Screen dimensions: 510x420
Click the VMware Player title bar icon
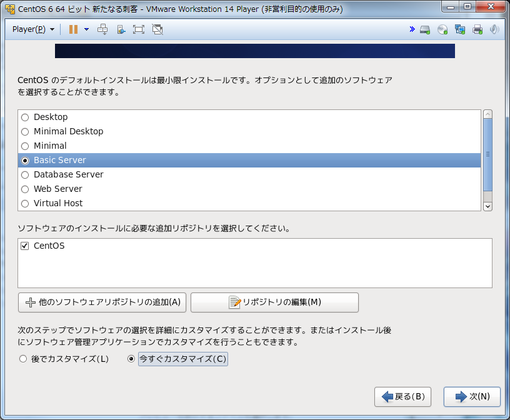tap(10, 9)
